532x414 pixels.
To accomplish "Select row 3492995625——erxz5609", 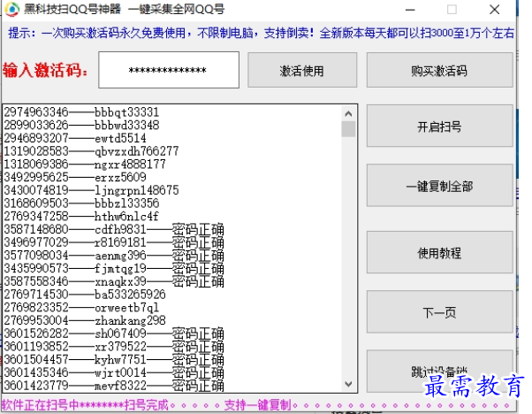I will (x=75, y=177).
